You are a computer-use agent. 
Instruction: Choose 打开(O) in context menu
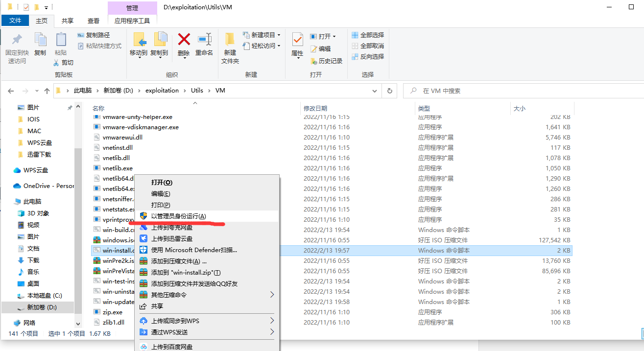[207, 182]
